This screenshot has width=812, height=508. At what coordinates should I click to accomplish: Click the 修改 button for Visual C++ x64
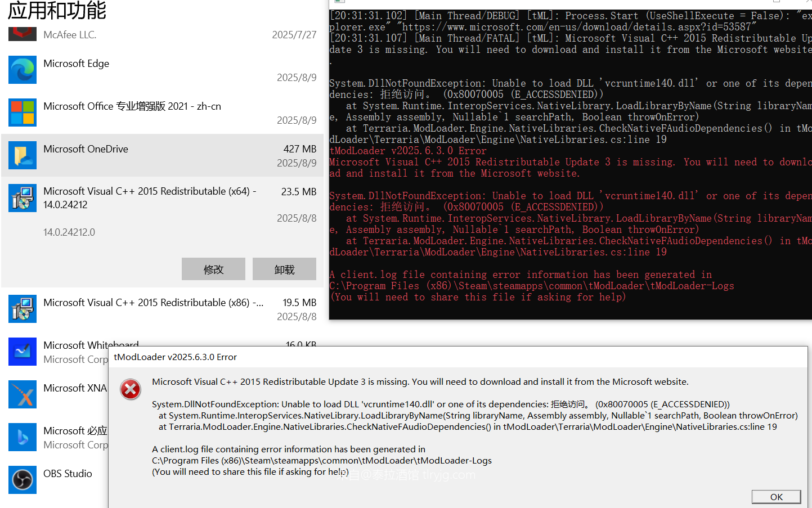(213, 269)
